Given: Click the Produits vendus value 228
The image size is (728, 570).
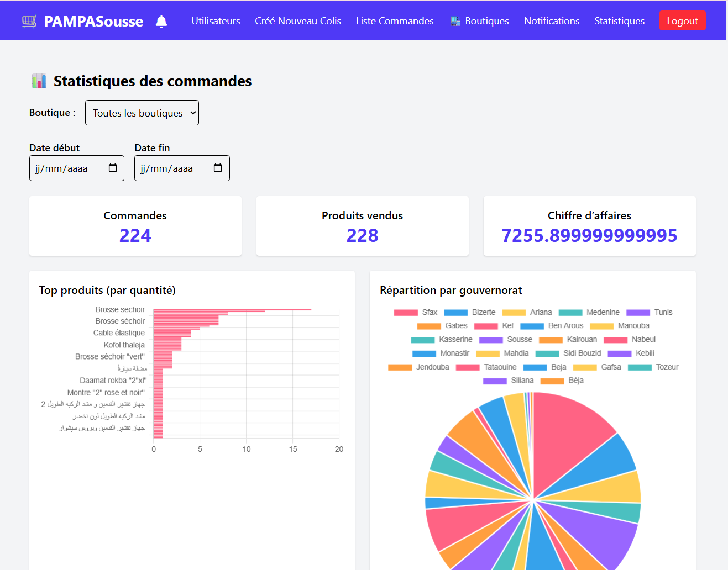Looking at the screenshot, I should click(x=363, y=236).
